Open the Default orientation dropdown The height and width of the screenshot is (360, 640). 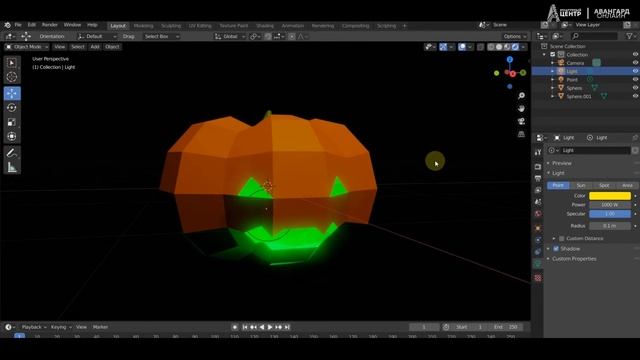pyautogui.click(x=96, y=36)
